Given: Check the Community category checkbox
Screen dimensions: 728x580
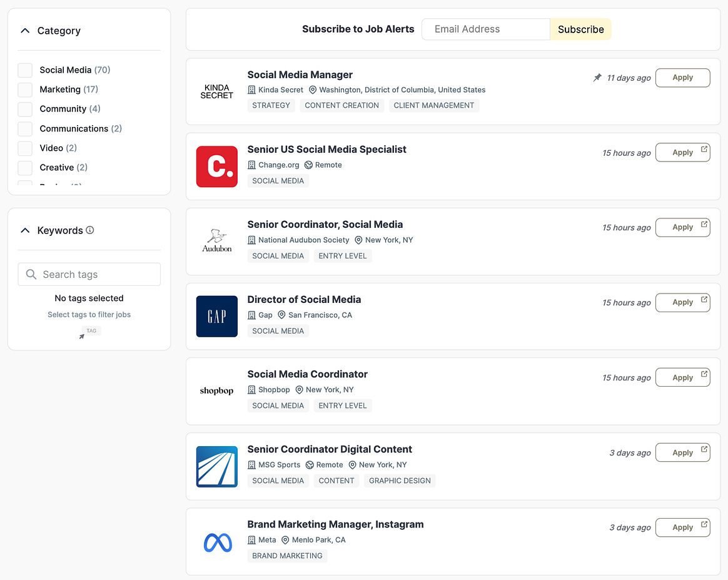Looking at the screenshot, I should click(25, 109).
